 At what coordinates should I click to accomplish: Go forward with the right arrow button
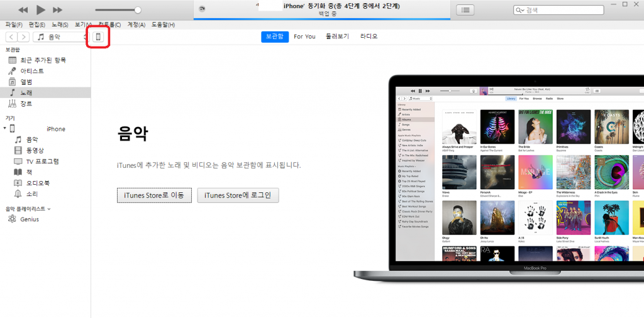tap(24, 37)
